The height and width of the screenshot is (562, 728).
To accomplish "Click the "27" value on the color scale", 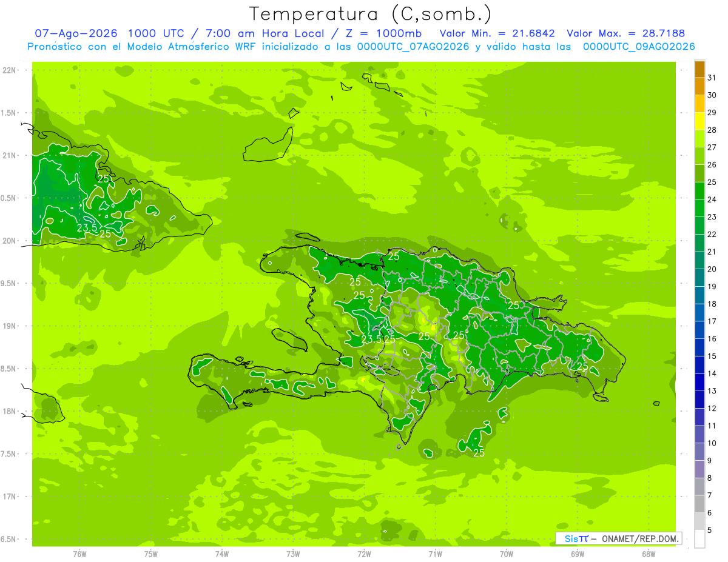I will (x=712, y=147).
